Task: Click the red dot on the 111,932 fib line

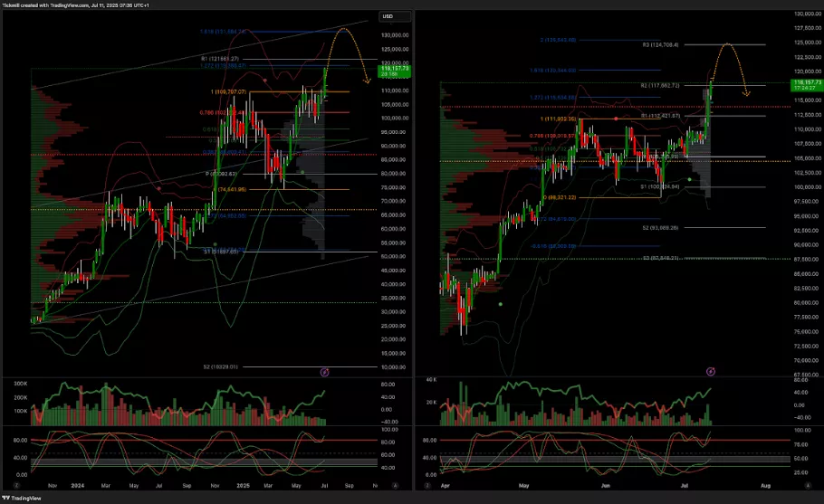Action: coord(617,119)
